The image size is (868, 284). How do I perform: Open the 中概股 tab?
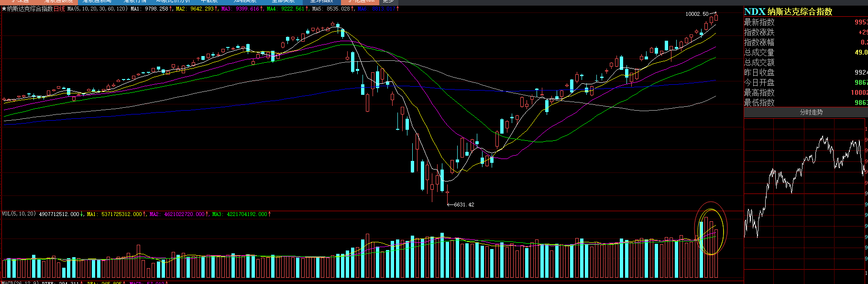pos(209,1)
